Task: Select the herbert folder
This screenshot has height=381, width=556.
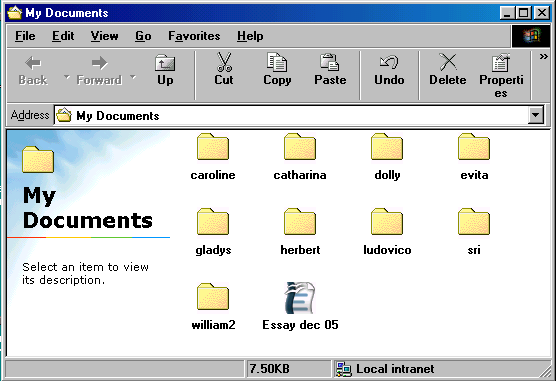Action: (x=300, y=232)
